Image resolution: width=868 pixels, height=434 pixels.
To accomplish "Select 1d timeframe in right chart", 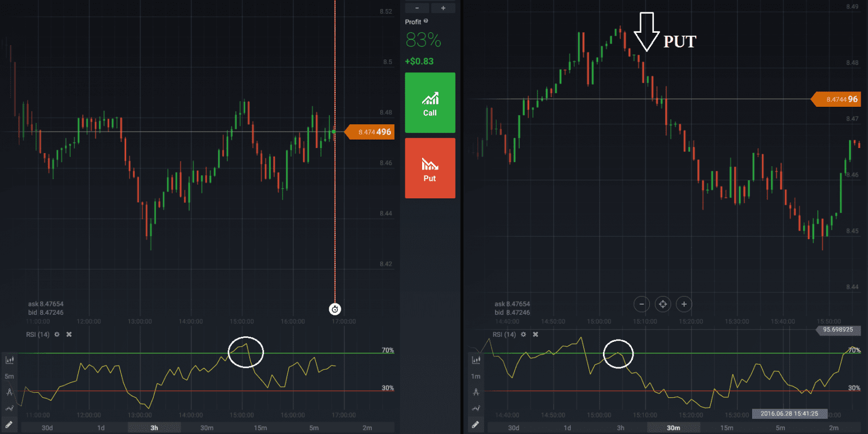I will click(567, 428).
